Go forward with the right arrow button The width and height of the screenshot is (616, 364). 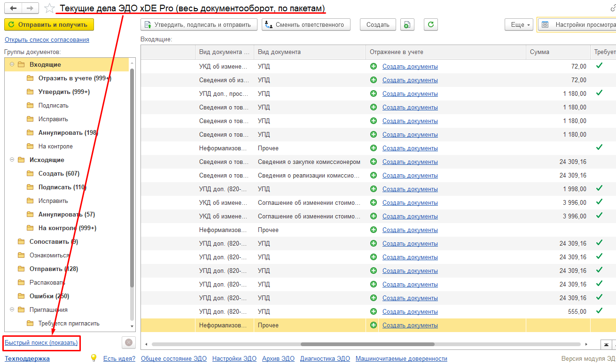coord(30,8)
